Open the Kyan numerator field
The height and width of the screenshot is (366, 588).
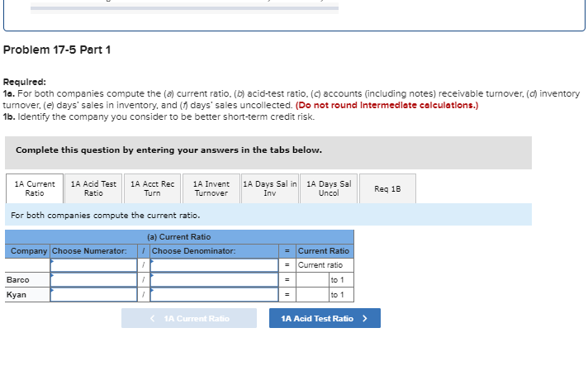click(94, 294)
